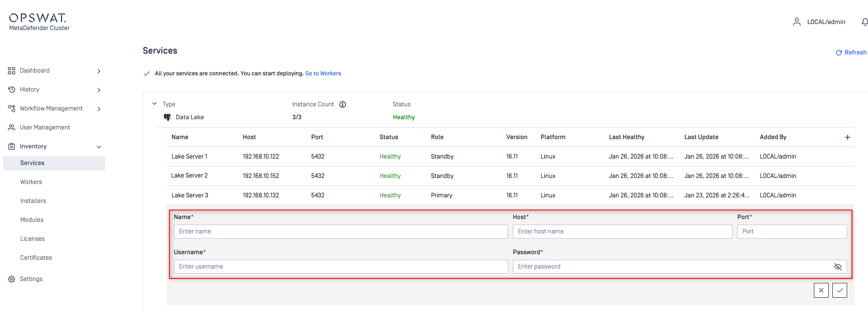This screenshot has width=868, height=312.
Task: Expand the History menu chevron
Action: 98,90
